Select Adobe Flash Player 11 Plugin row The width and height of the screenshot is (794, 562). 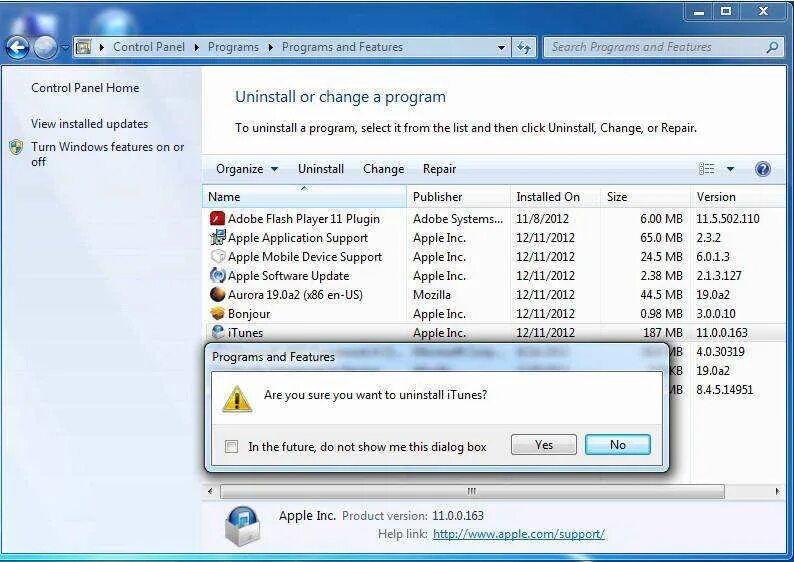[496, 219]
